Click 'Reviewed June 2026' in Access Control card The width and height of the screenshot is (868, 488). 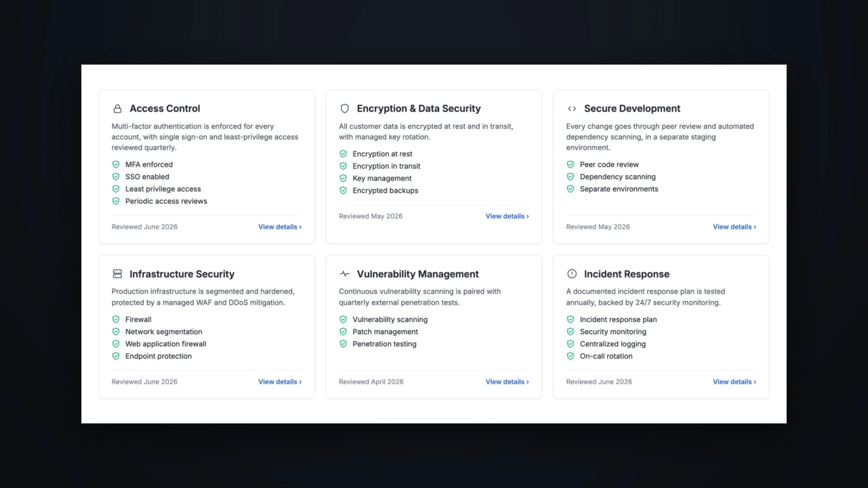[145, 227]
